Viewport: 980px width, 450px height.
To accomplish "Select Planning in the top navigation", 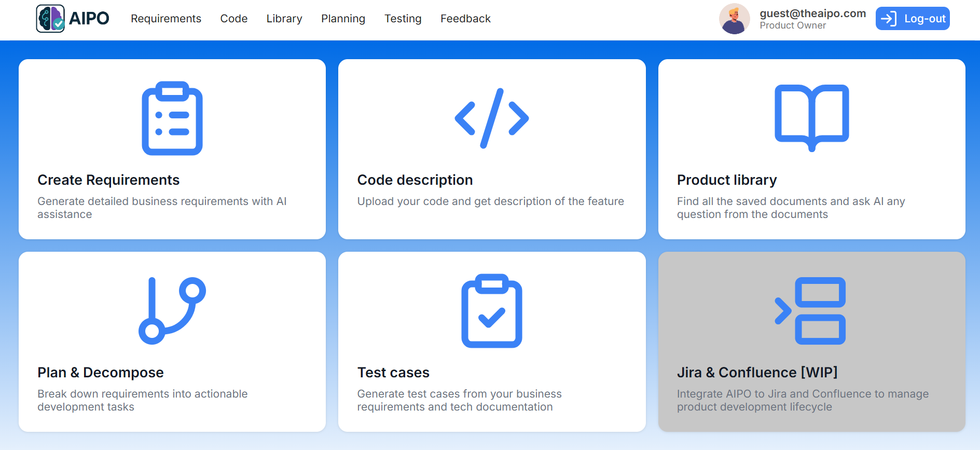I will pyautogui.click(x=343, y=19).
